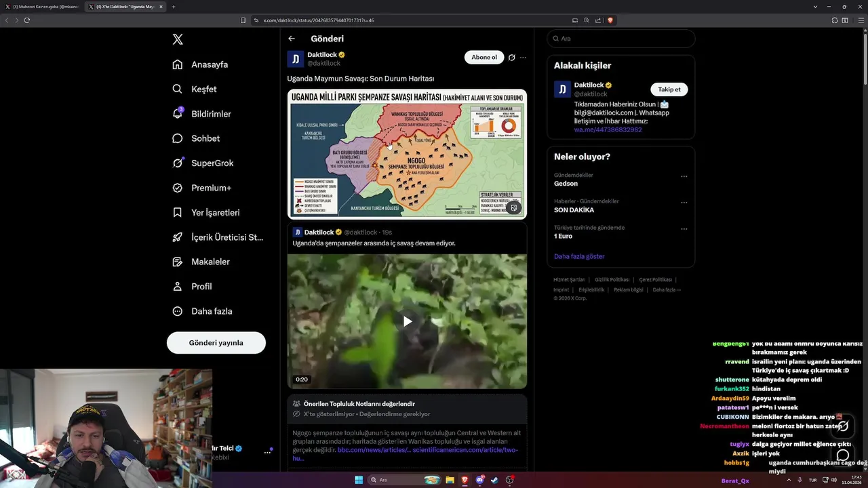The image size is (868, 488).
Task: Open SuperGrok from sidebar
Action: (203, 163)
